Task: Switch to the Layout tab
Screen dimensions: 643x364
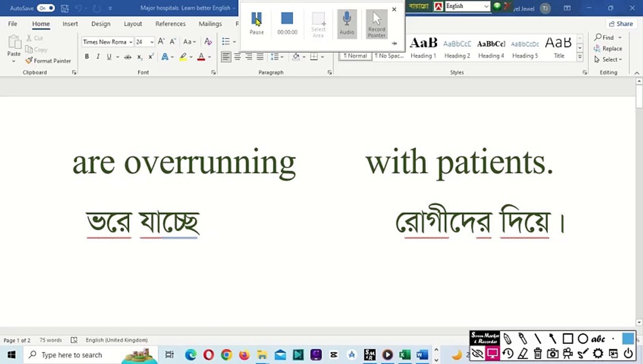Action: [133, 24]
